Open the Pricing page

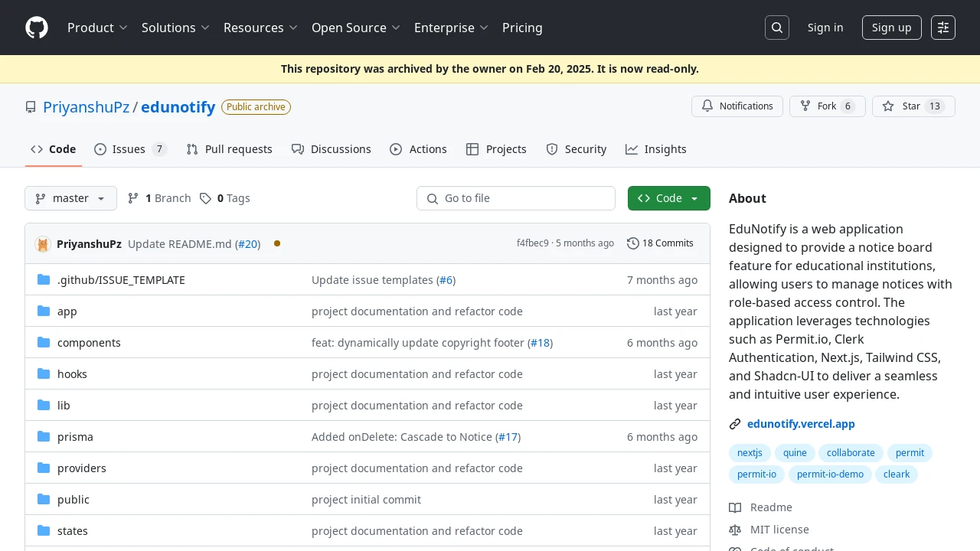pos(522,28)
